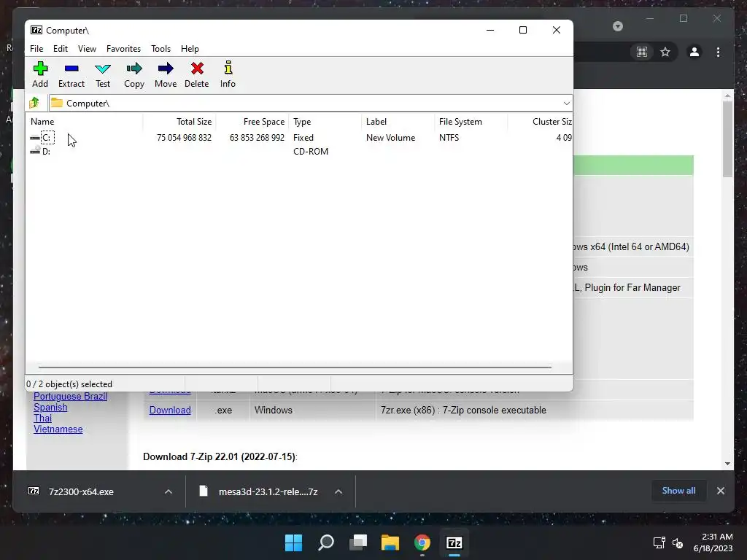Expand the Computer\ address path dropdown
The image size is (747, 560).
[x=566, y=104]
